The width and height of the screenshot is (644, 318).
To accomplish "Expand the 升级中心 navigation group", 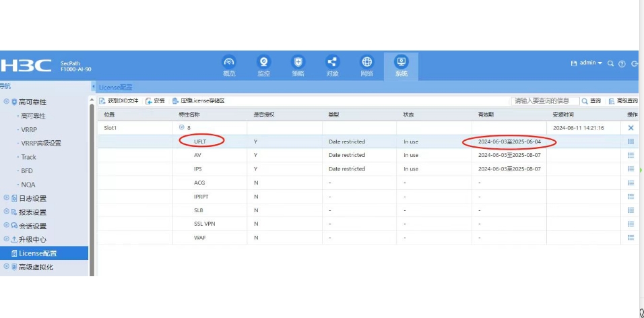I will 6,239.
